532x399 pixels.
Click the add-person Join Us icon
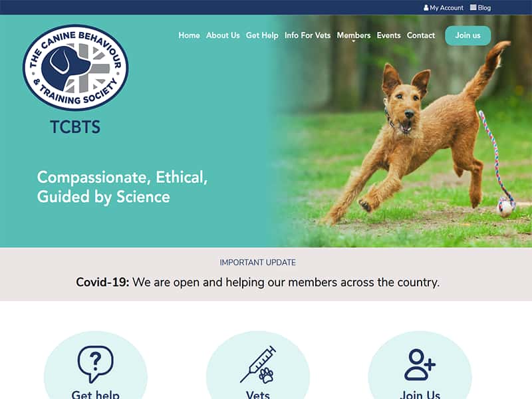coord(420,364)
